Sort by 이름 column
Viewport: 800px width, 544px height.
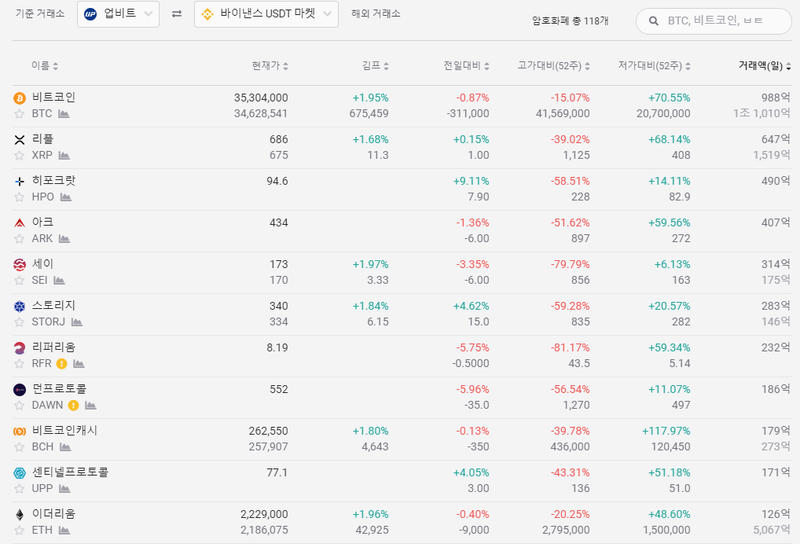[44, 66]
